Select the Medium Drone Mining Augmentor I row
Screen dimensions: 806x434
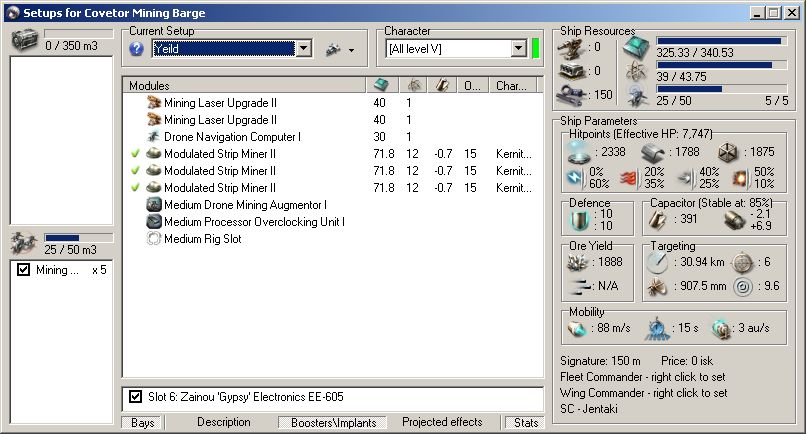pos(333,204)
